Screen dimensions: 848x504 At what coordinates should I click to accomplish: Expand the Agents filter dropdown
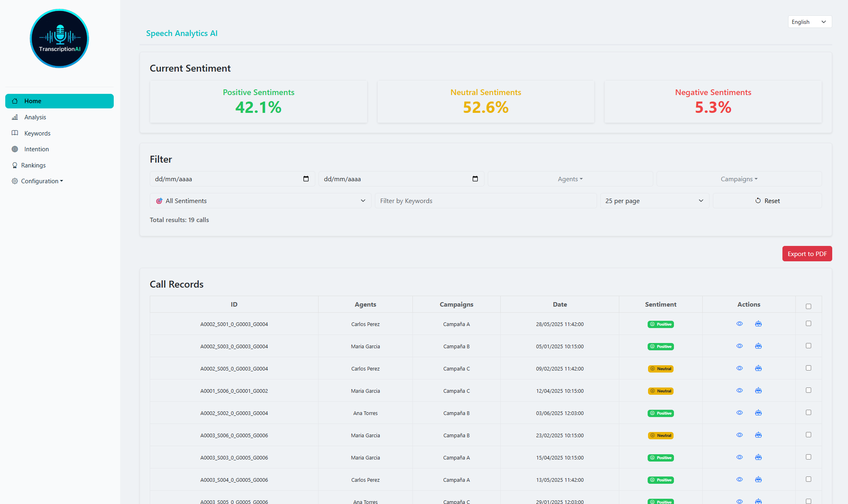pyautogui.click(x=570, y=178)
